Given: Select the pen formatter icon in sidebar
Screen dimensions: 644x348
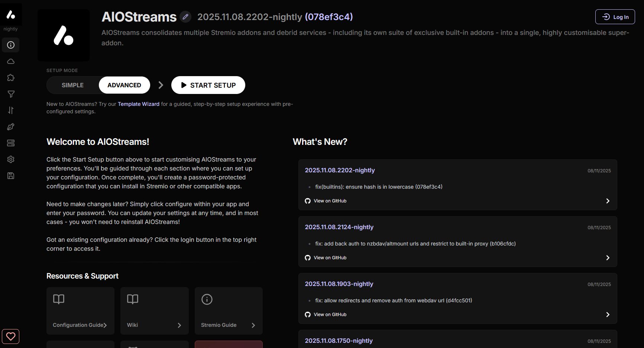Looking at the screenshot, I should 11,127.
